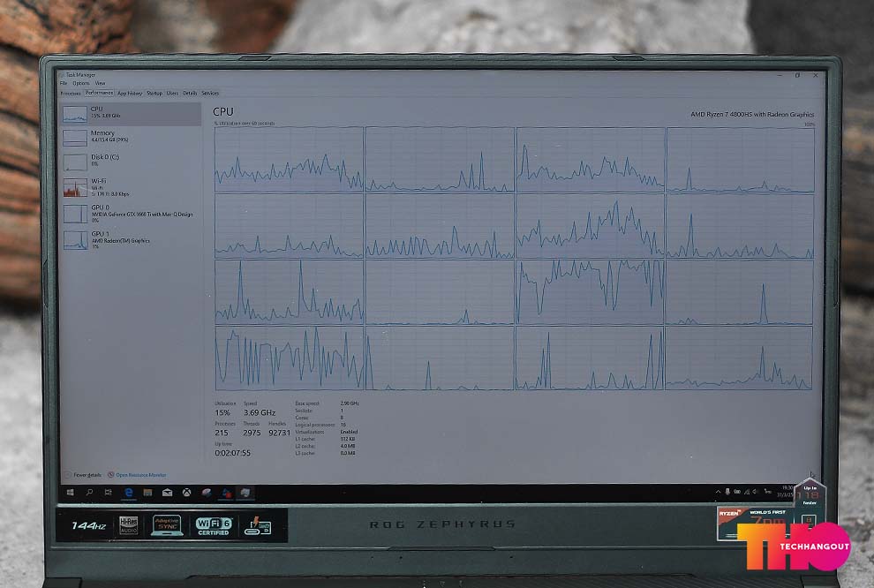Screen dimensions: 874x588
Task: Click the virtualization value "Enabled"
Action: click(x=349, y=432)
